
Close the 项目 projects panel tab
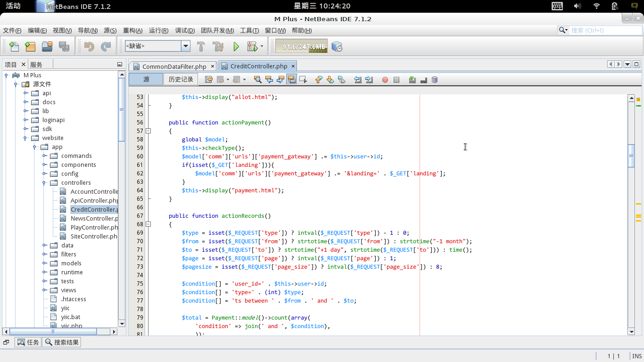click(23, 65)
